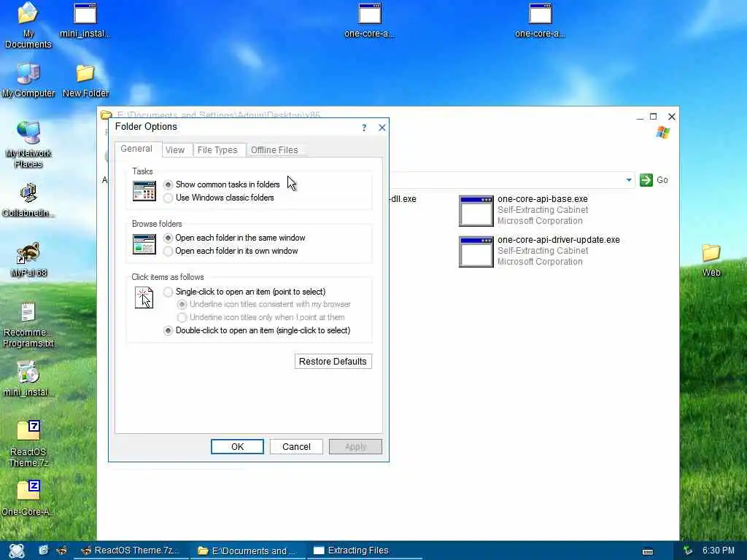
Task: Select the one-core-a desktop icon at top right
Action: pos(541,20)
